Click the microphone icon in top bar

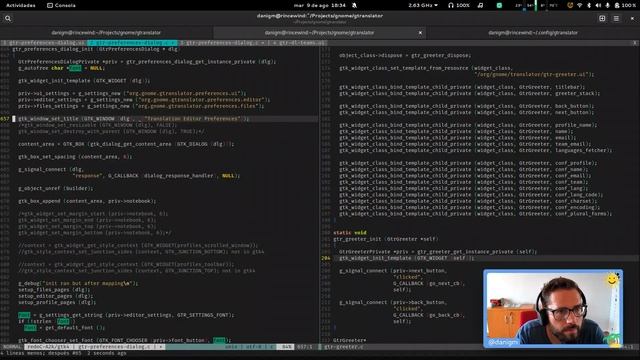pos(607,5)
